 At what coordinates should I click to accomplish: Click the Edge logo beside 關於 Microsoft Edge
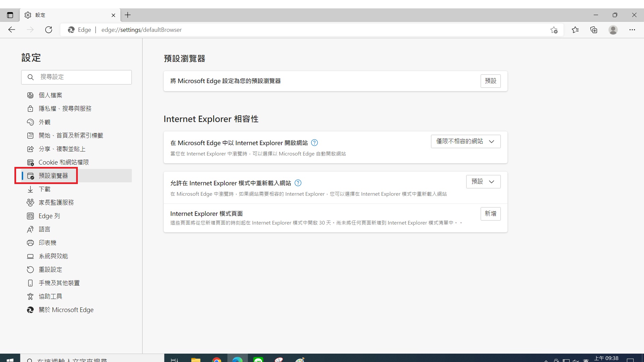point(30,310)
